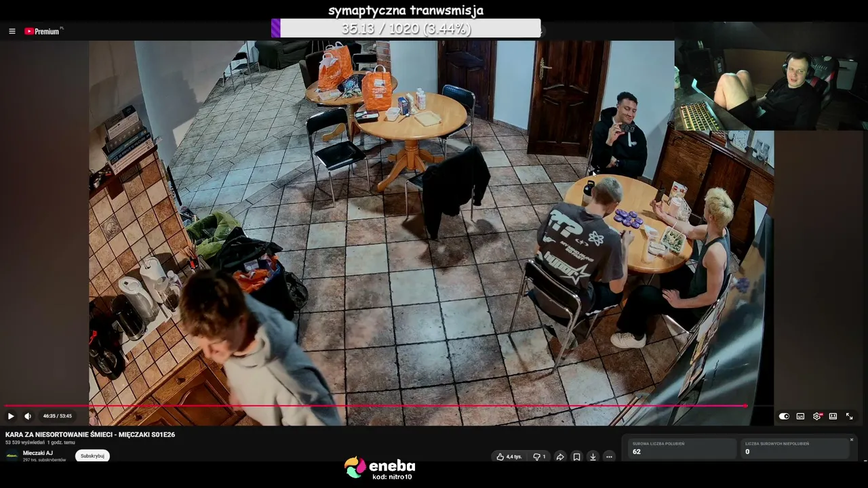
Task: Download the video
Action: pos(593,457)
